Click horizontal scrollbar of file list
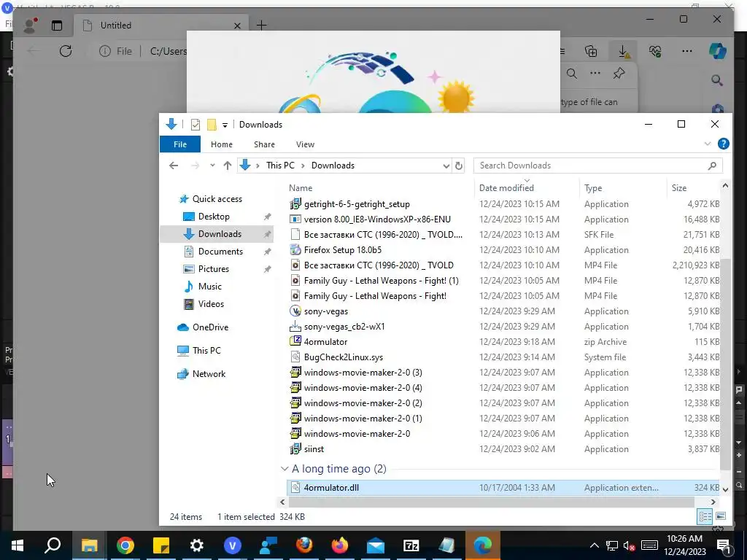 (x=491, y=502)
